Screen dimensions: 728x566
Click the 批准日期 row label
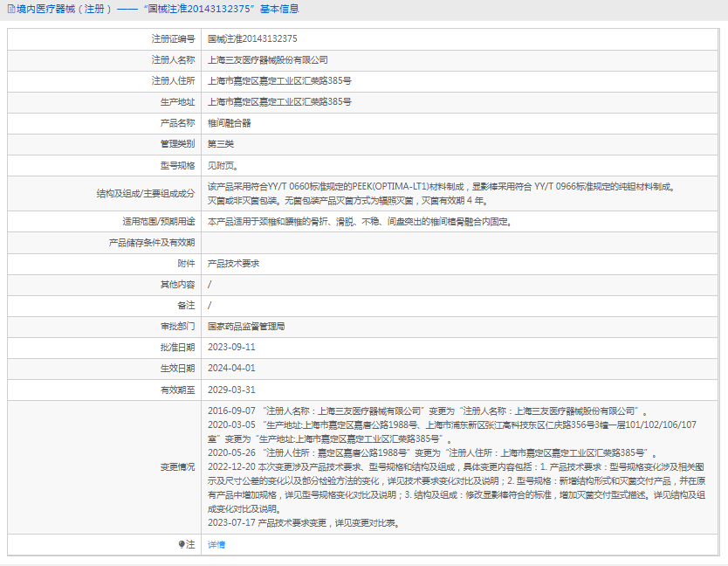pos(178,347)
